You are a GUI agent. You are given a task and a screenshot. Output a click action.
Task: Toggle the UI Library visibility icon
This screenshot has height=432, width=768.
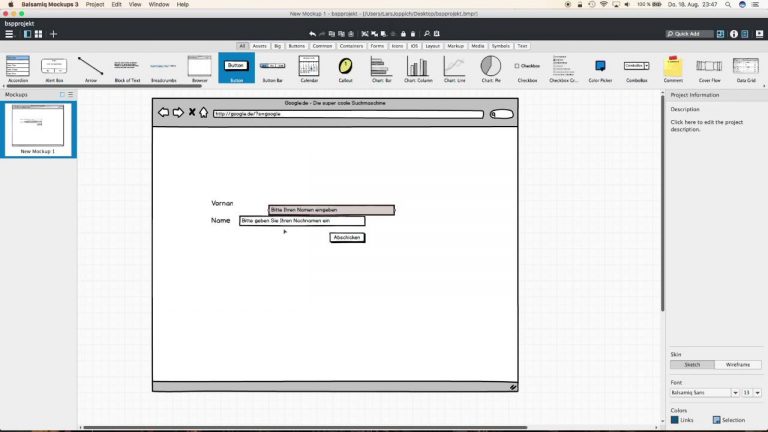(720, 34)
